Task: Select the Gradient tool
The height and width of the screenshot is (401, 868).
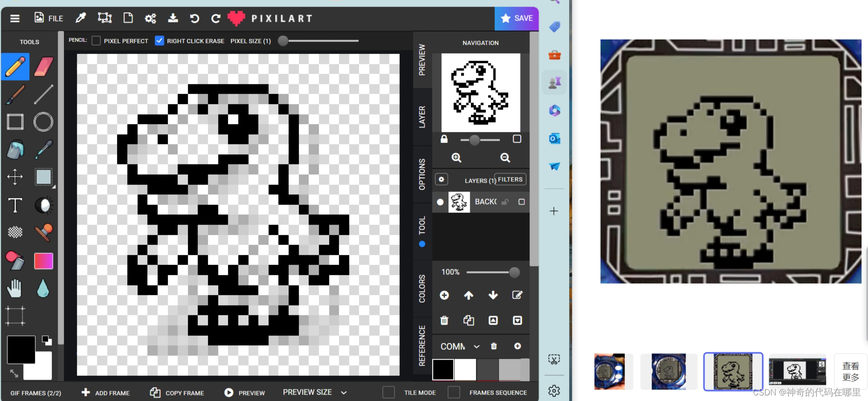Action: click(43, 261)
